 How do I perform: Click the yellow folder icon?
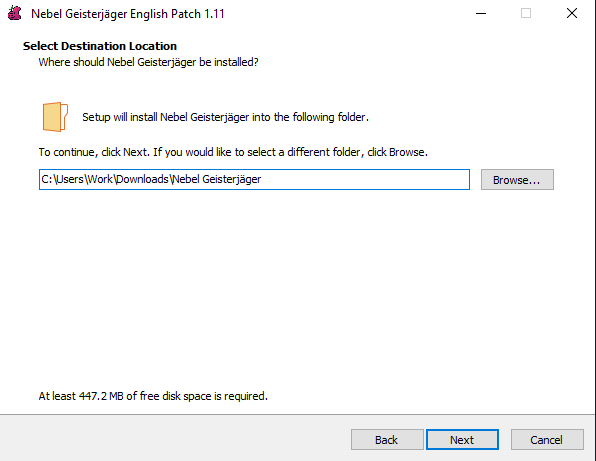[x=55, y=117]
